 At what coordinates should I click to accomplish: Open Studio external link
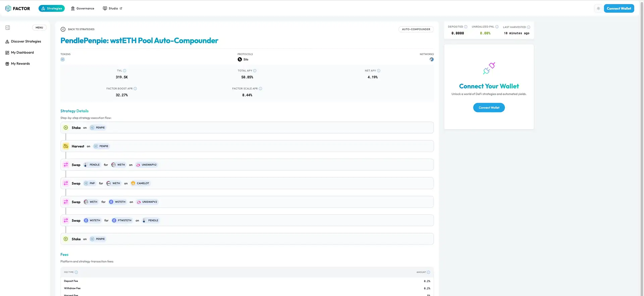[x=113, y=8]
